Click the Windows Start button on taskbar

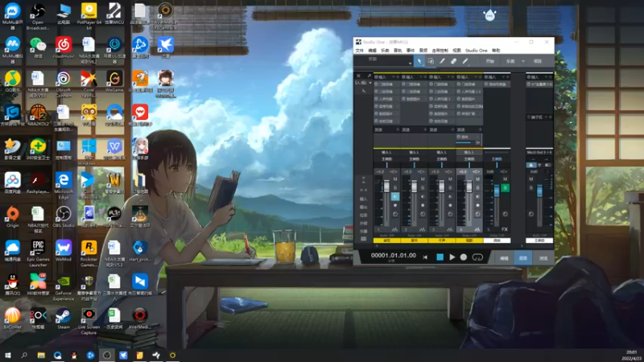[8, 355]
